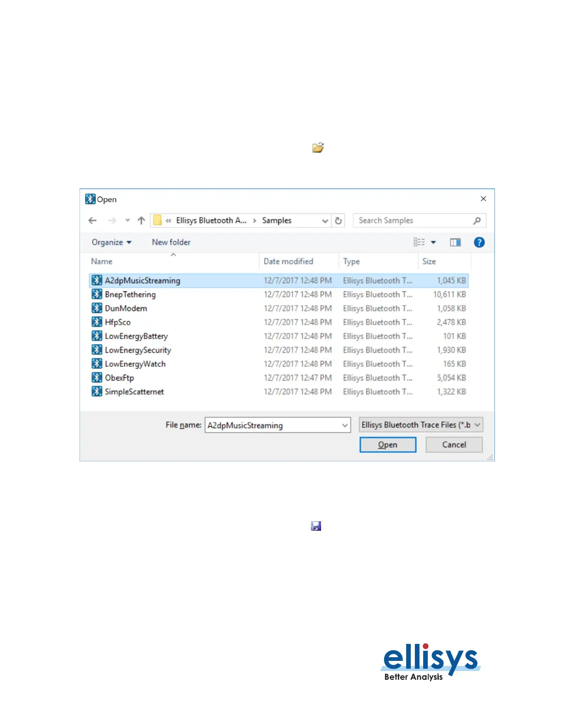
Task: Click the folder icon in address bar
Action: click(x=157, y=221)
